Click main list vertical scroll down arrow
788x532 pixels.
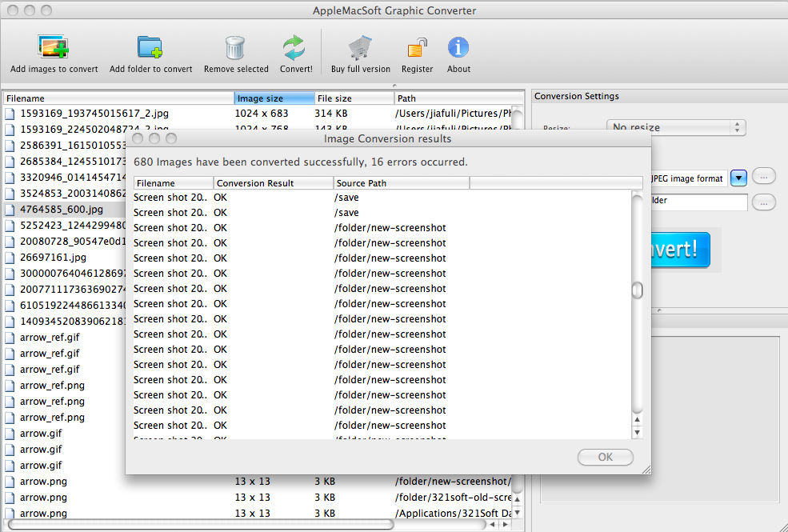pos(518,513)
